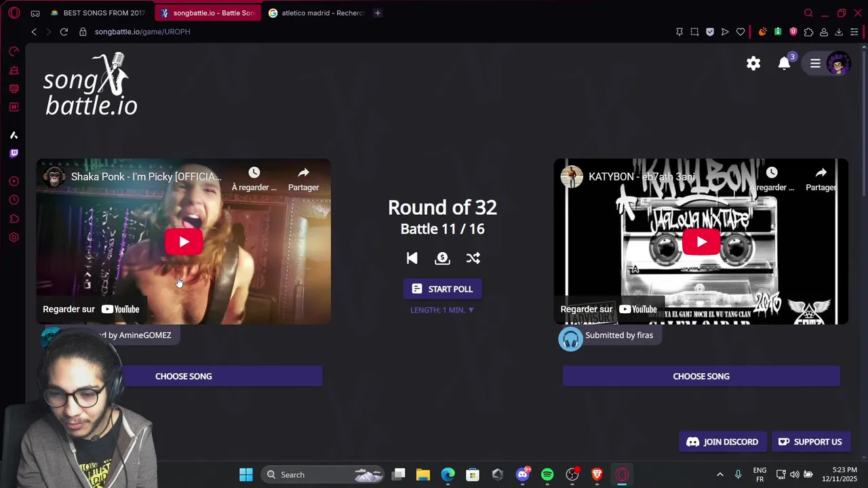Add the Shaka Ponk video to Watch Later

(x=254, y=179)
